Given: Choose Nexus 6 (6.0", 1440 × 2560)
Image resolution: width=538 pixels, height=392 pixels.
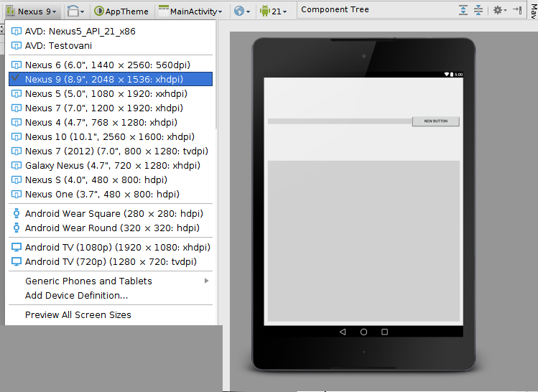Looking at the screenshot, I should (111, 65).
